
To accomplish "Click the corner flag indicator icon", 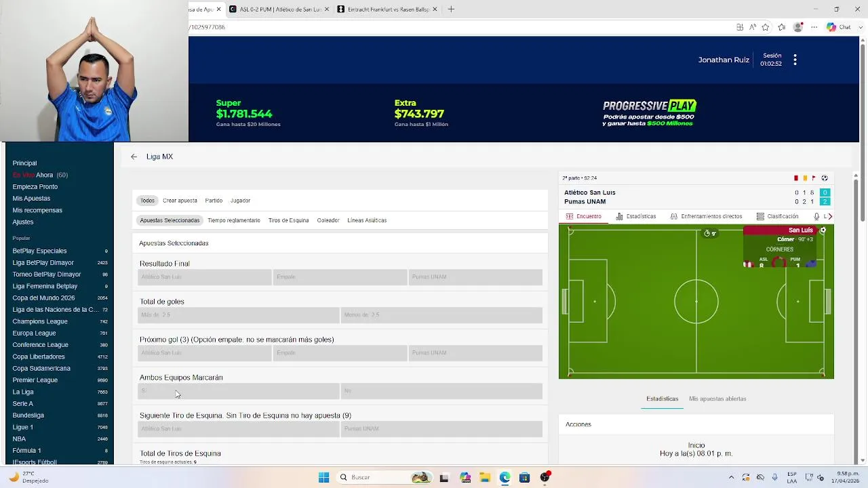I will [x=814, y=178].
